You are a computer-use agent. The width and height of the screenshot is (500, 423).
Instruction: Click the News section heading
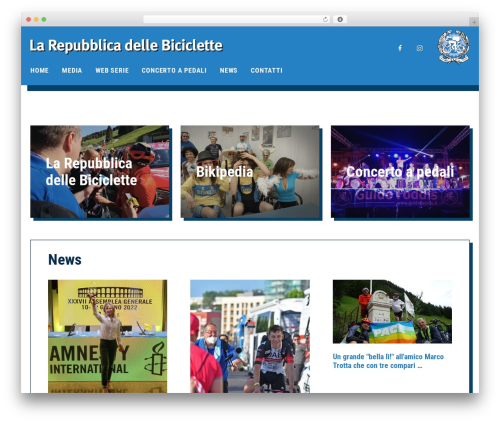point(65,260)
